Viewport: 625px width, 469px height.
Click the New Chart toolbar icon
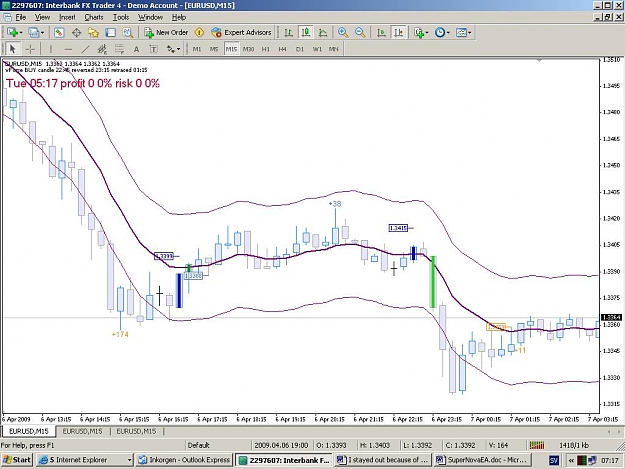[x=12, y=32]
